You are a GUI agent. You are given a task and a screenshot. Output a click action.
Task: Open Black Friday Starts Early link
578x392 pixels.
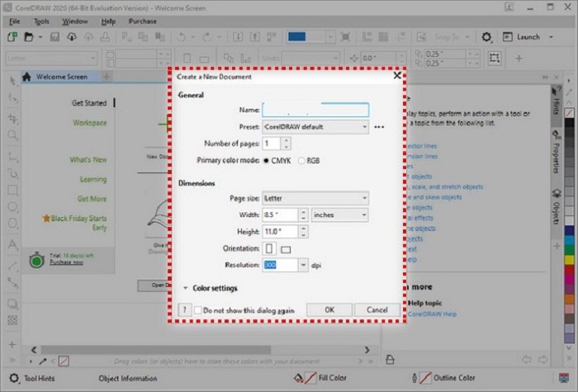[78, 223]
